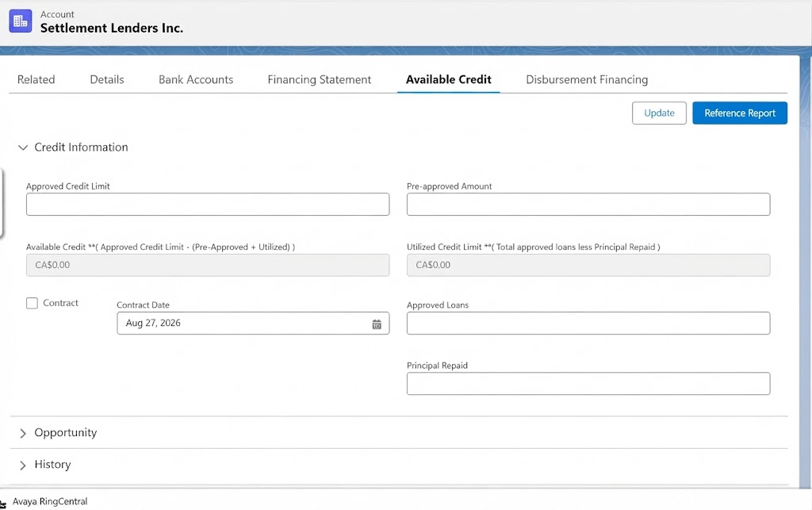
Task: Open the Disbursement Financing tab
Action: (587, 80)
